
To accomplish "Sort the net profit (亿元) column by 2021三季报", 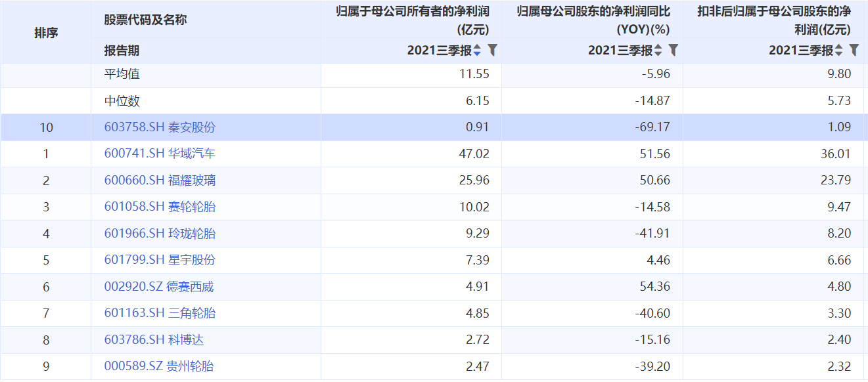I will click(477, 51).
